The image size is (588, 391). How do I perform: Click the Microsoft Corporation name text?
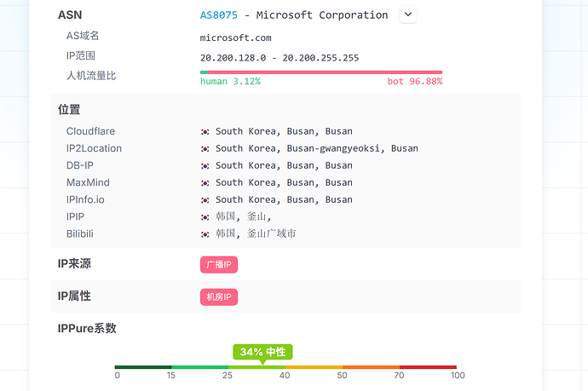[322, 15]
